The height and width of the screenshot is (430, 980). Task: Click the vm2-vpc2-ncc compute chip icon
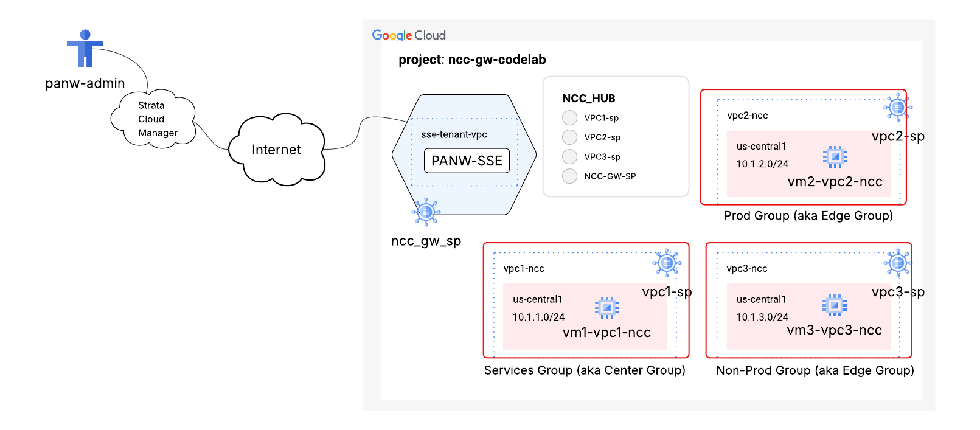[x=835, y=157]
